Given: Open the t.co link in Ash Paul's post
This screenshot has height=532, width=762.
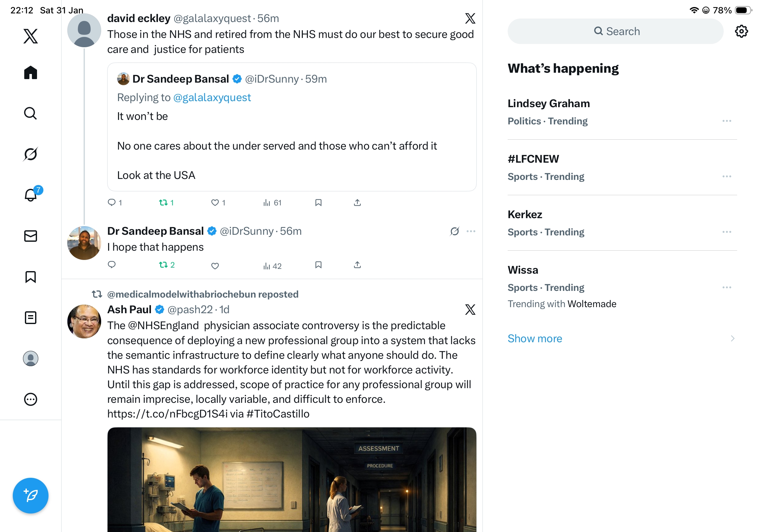Looking at the screenshot, I should [x=167, y=414].
